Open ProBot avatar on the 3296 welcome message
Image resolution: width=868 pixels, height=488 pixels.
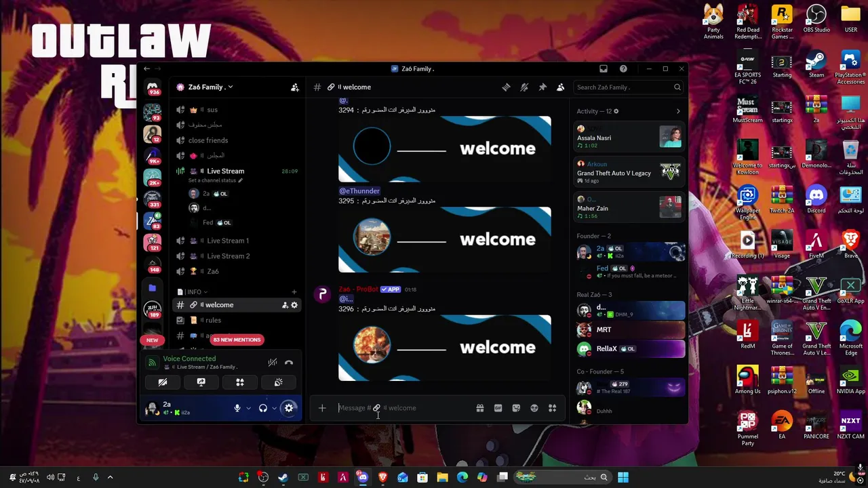[x=322, y=294]
